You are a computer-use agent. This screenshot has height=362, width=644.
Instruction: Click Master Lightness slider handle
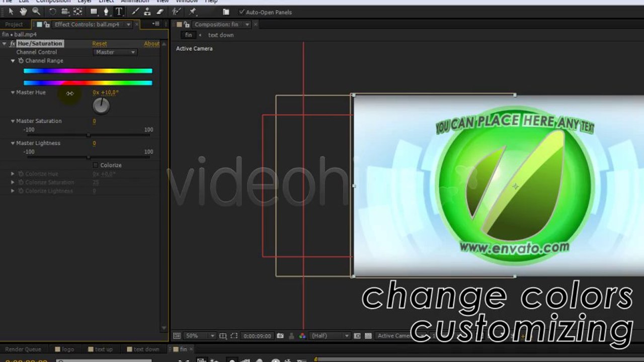pyautogui.click(x=89, y=157)
